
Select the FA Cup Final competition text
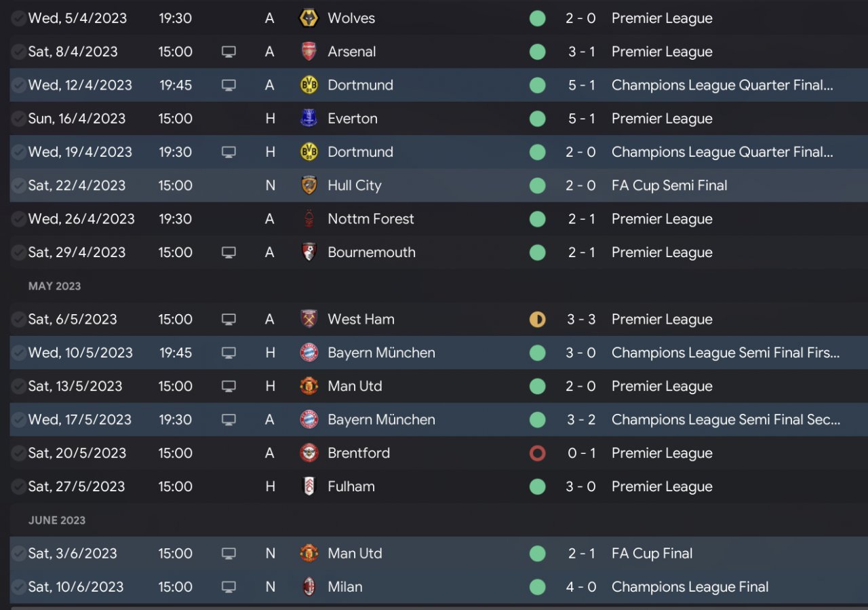(x=652, y=554)
